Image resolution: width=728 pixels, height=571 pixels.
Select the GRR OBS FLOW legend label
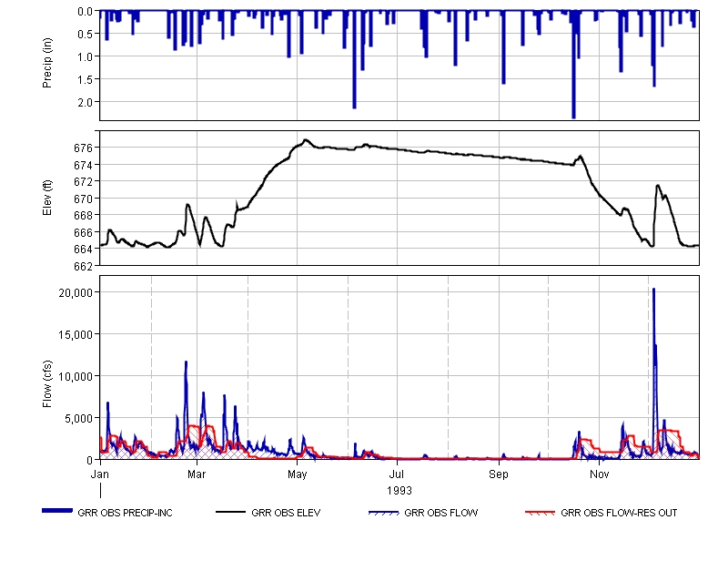(x=440, y=513)
